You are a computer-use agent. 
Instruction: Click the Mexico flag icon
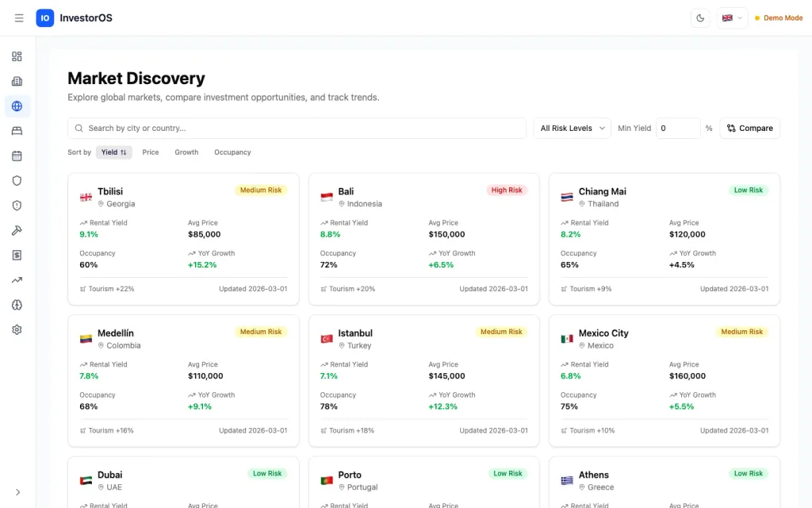(x=567, y=339)
